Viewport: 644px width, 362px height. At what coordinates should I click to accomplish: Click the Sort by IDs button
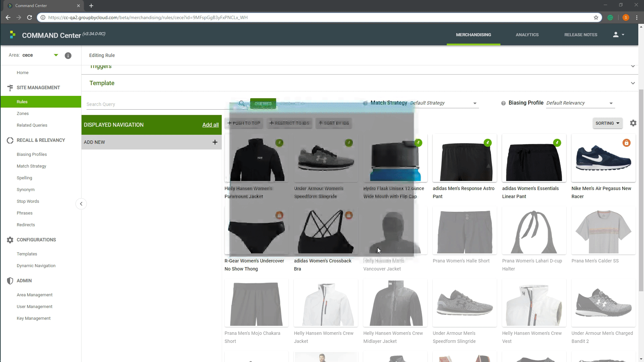[334, 123]
